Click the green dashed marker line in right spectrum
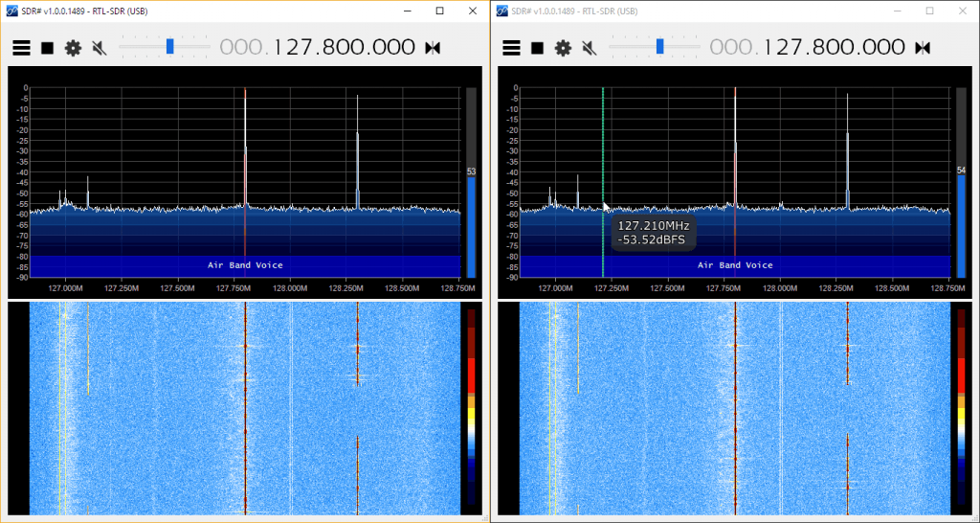 pos(603,144)
